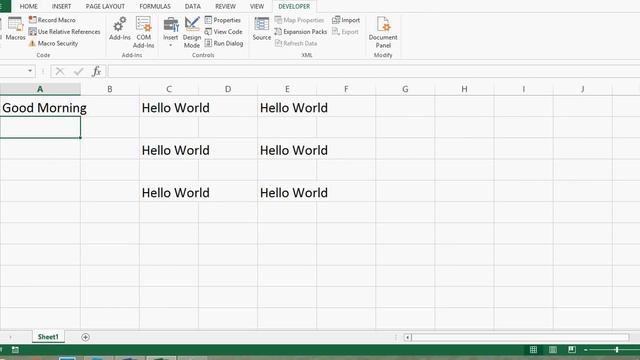Open the Add-Ins manager
The width and height of the screenshot is (640, 360).
pos(120,29)
